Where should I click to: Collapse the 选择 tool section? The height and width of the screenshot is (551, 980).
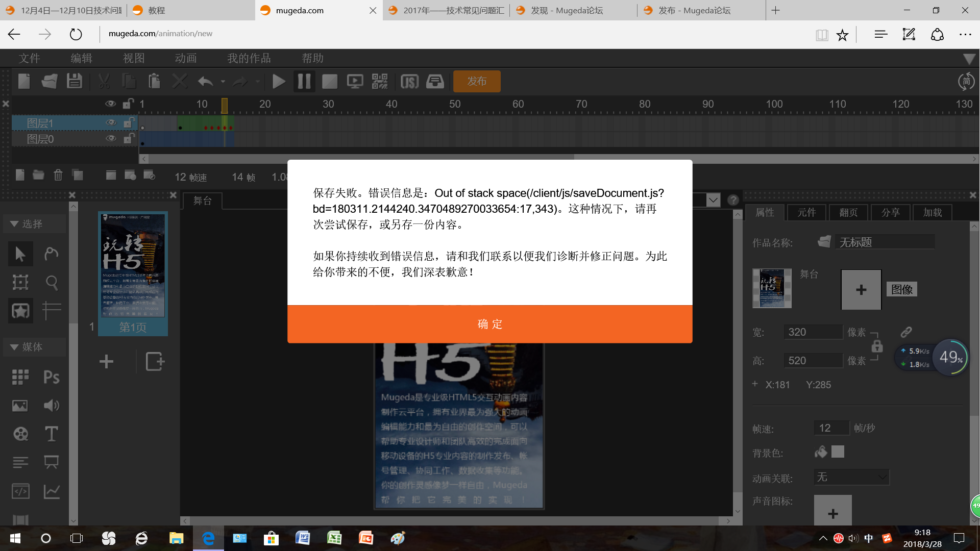[x=14, y=224]
